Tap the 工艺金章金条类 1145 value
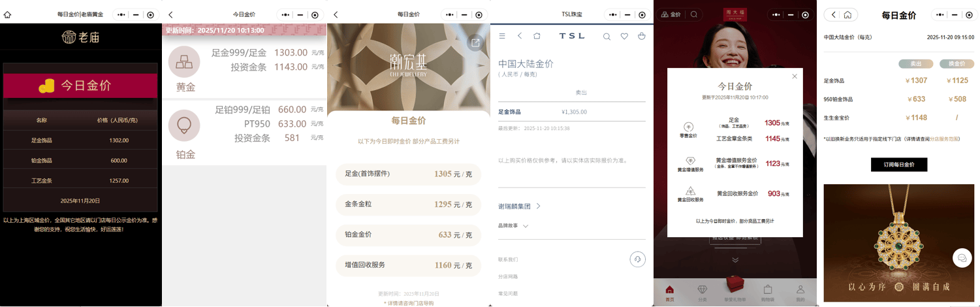 click(772, 138)
